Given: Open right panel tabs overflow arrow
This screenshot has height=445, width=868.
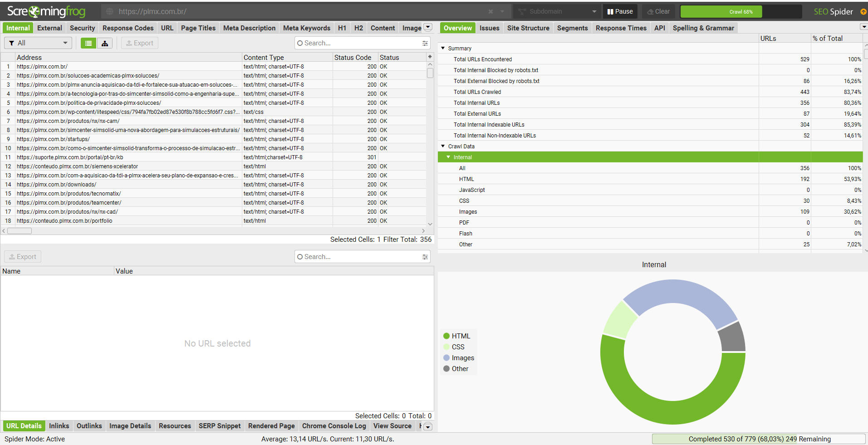Looking at the screenshot, I should point(864,27).
